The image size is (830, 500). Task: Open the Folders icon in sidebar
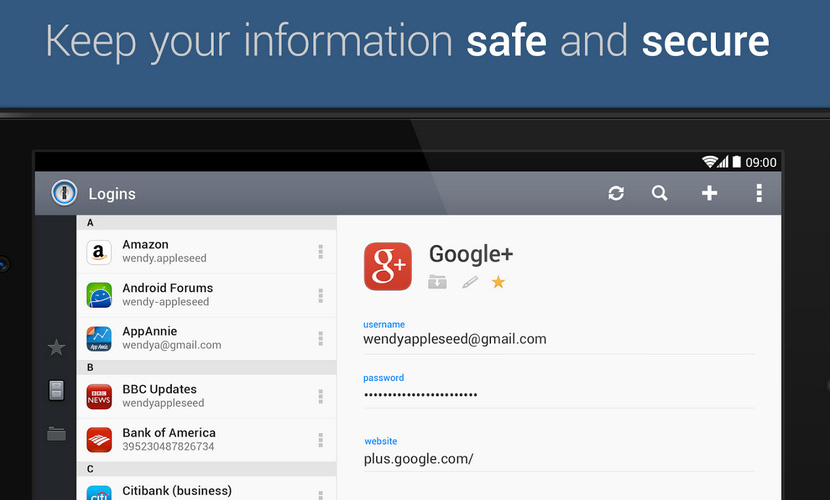(56, 434)
